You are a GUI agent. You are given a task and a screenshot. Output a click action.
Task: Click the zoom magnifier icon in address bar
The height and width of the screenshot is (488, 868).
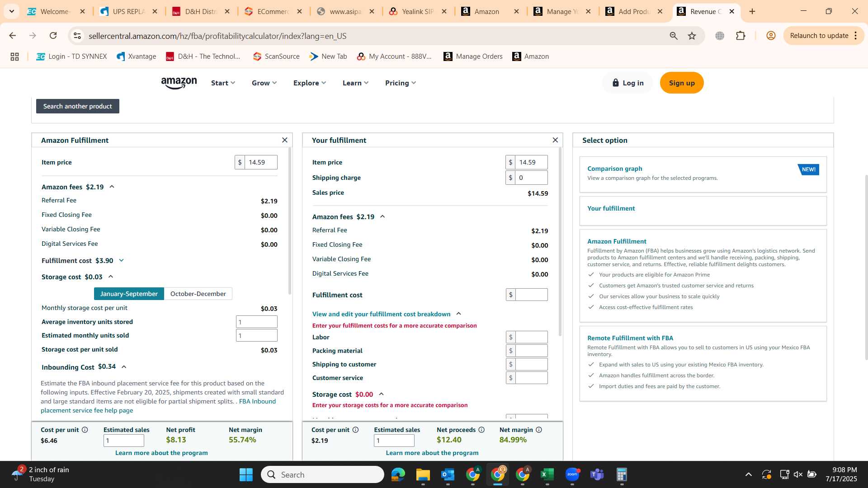(x=674, y=36)
